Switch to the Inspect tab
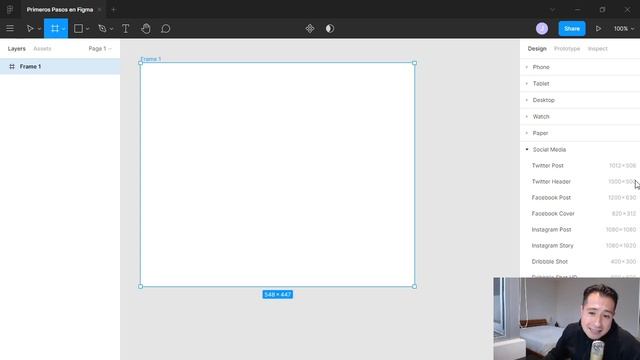640x360 pixels. point(598,49)
